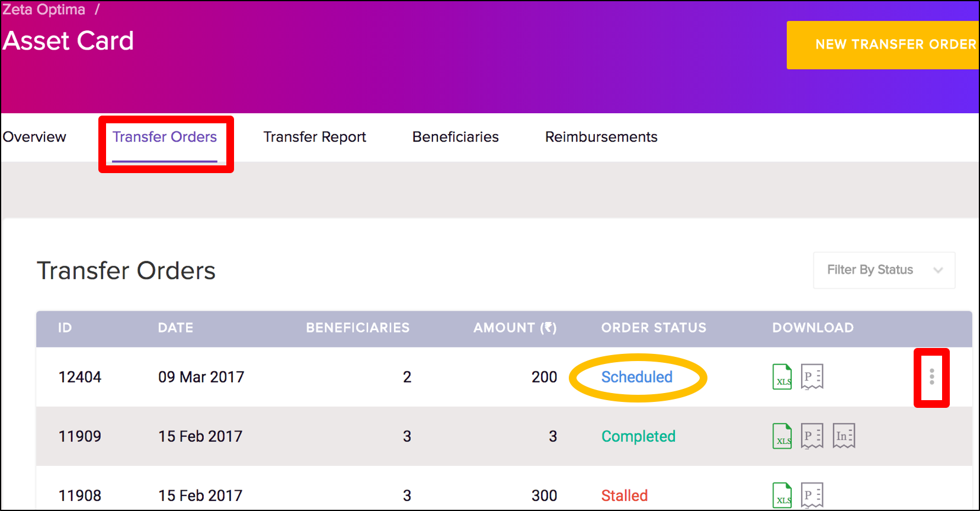Download XLS file for order 12404

pos(782,377)
